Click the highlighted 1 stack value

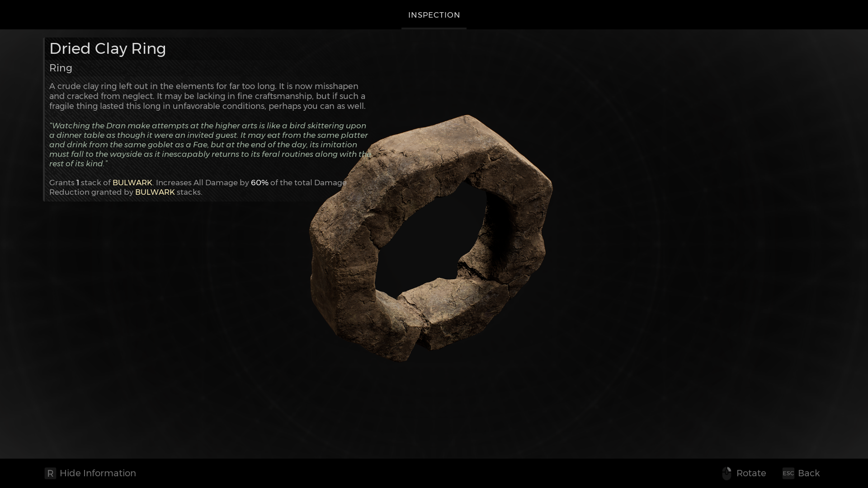[x=77, y=183]
